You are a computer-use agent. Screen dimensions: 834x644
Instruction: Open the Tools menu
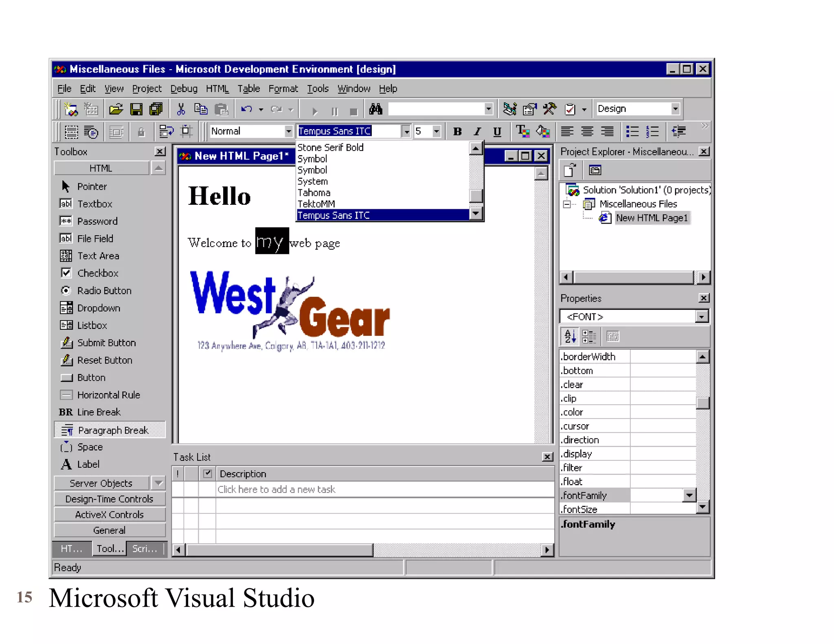tap(318, 88)
